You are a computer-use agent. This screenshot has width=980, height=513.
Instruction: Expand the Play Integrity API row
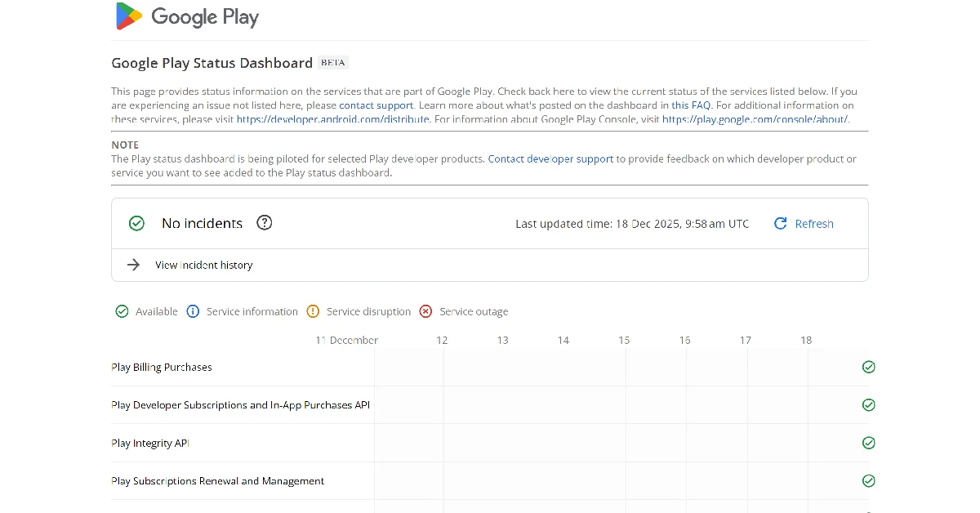click(x=150, y=443)
